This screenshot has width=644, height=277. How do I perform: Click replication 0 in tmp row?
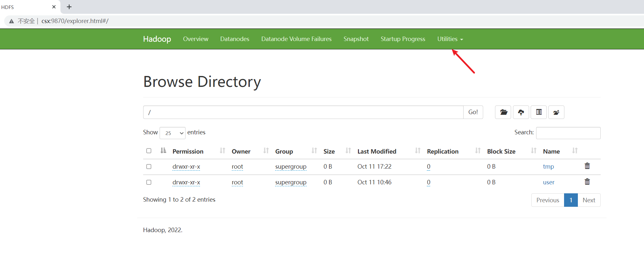click(x=429, y=166)
